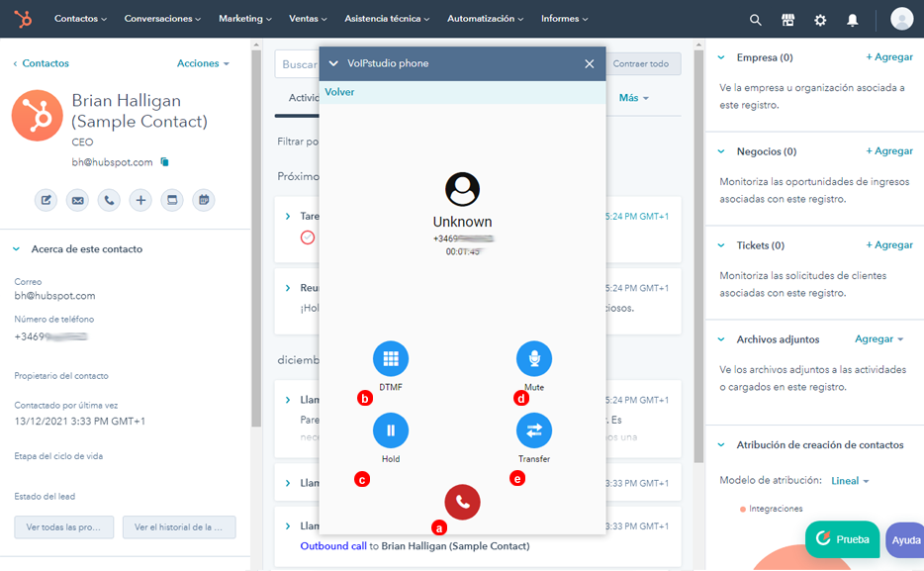Open the Ayuda help button
The image size is (924, 571).
point(905,539)
